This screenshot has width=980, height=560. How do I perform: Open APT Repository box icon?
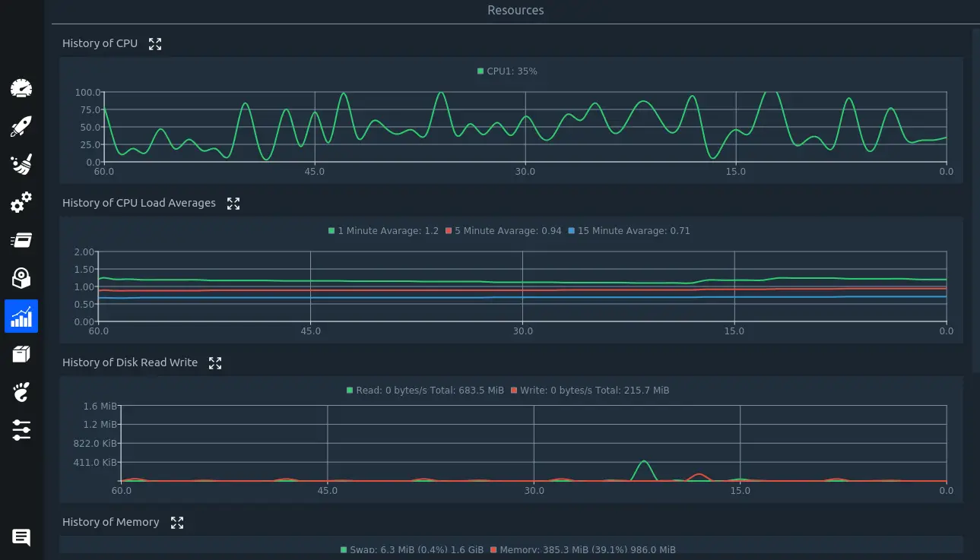pos(21,354)
